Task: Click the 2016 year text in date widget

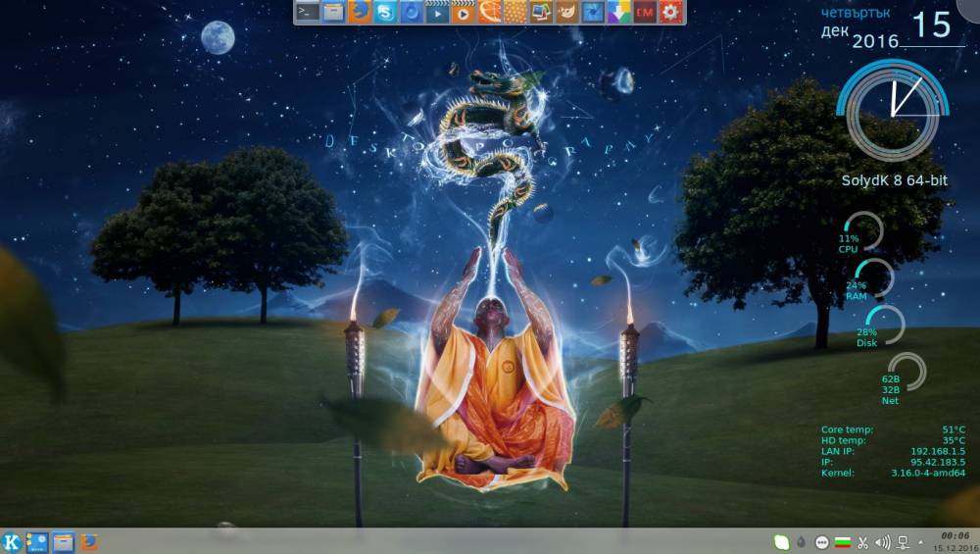Action: coord(875,41)
